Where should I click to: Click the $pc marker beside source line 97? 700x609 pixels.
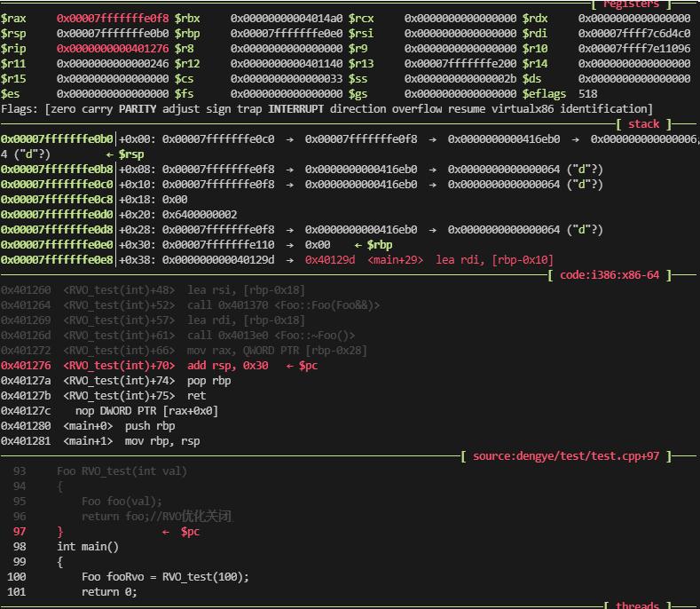190,532
